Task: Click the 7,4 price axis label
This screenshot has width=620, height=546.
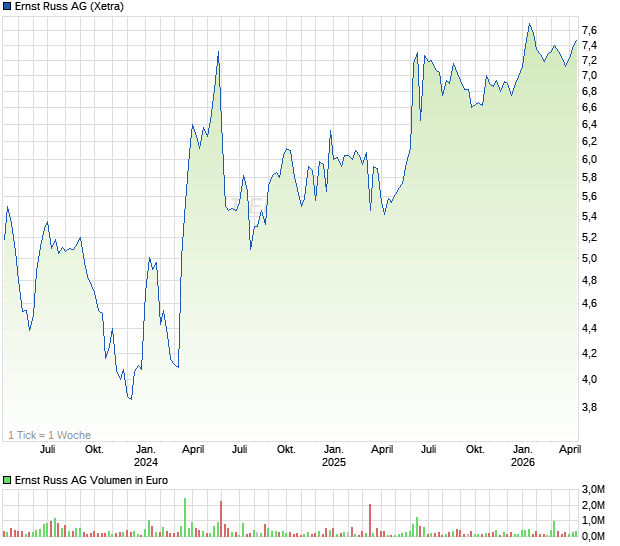Action: tap(589, 45)
